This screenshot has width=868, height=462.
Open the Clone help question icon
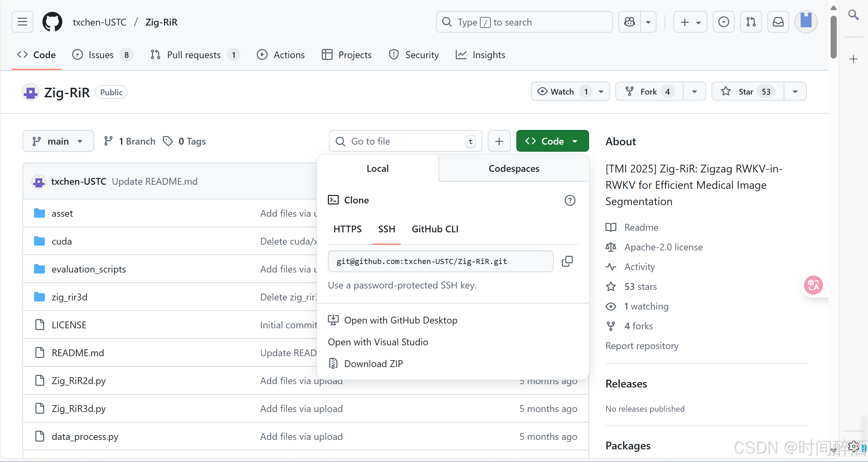(570, 200)
